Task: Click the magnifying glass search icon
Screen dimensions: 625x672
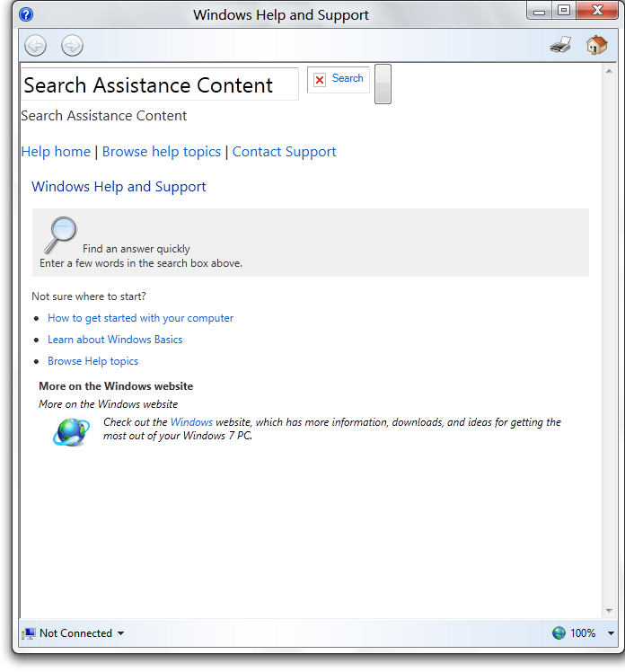Action: [60, 234]
